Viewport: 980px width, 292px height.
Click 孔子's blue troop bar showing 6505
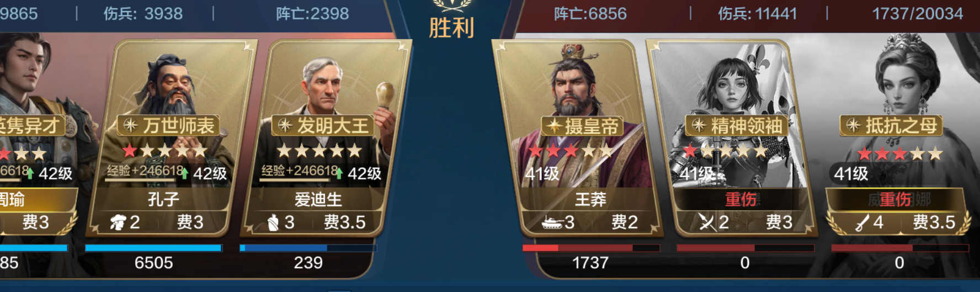pyautogui.click(x=154, y=248)
